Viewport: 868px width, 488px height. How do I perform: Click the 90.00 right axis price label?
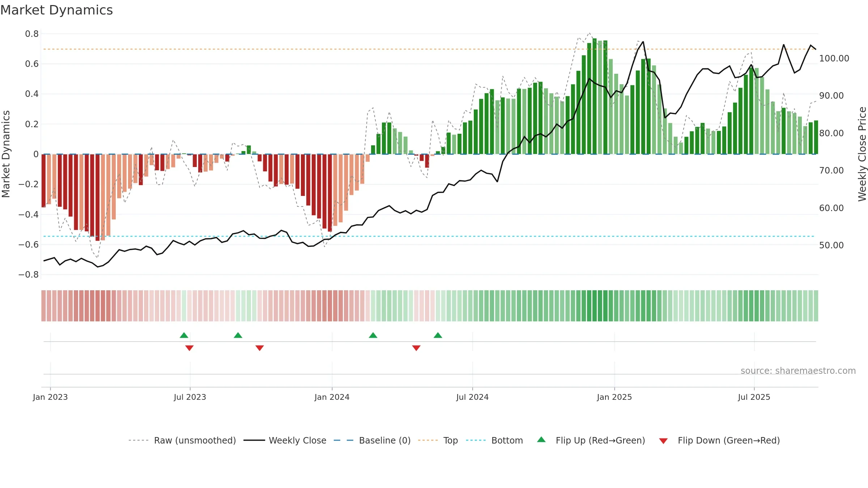pos(831,96)
